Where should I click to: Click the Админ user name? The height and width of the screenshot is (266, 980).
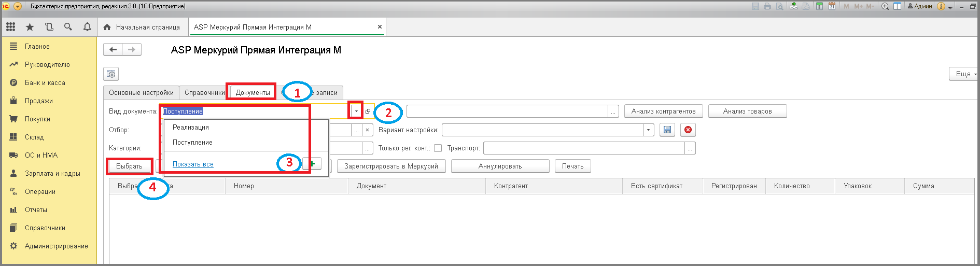tap(919, 6)
